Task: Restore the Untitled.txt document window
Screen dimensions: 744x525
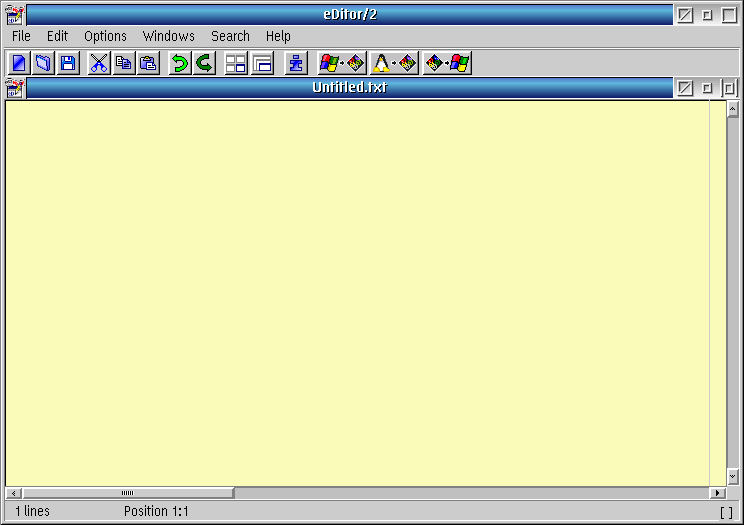Action: [x=729, y=88]
